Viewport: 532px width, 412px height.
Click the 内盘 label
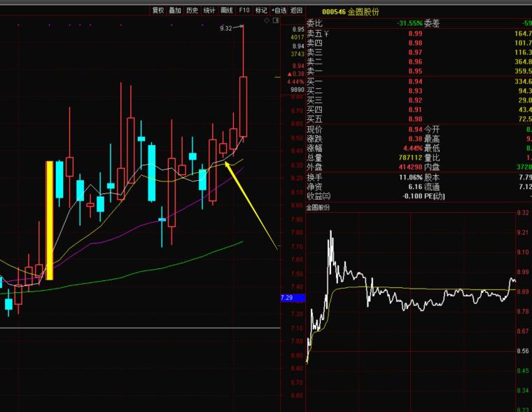click(x=432, y=167)
